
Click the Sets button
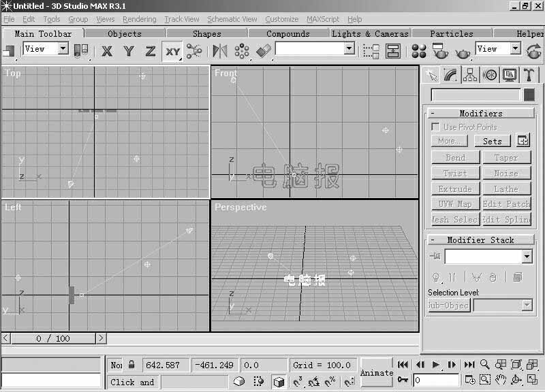click(x=492, y=142)
